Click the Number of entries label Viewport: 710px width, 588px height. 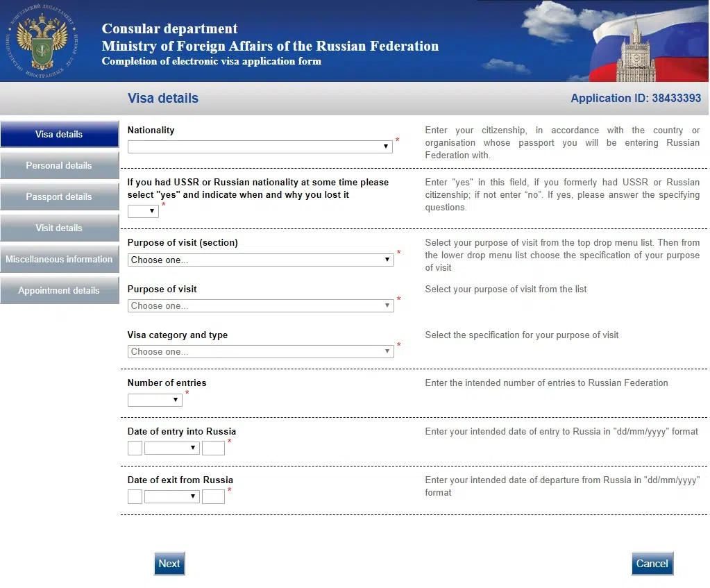[x=167, y=383]
